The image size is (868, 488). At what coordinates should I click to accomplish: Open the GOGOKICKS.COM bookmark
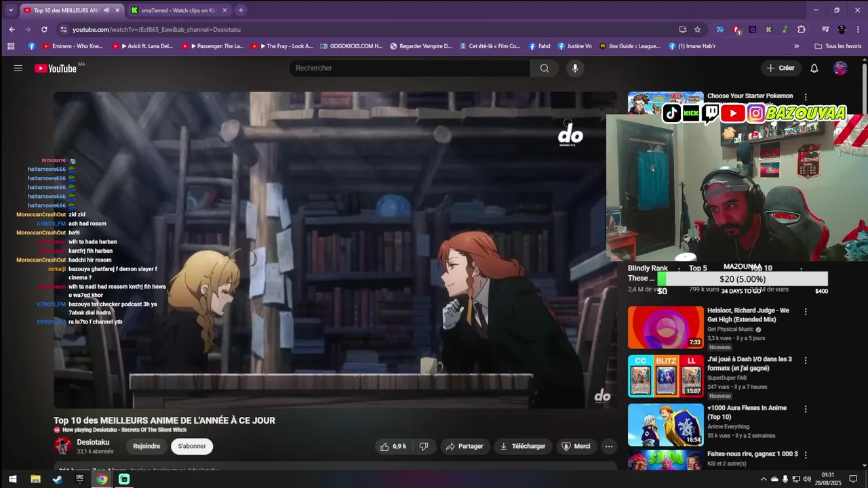click(x=351, y=46)
